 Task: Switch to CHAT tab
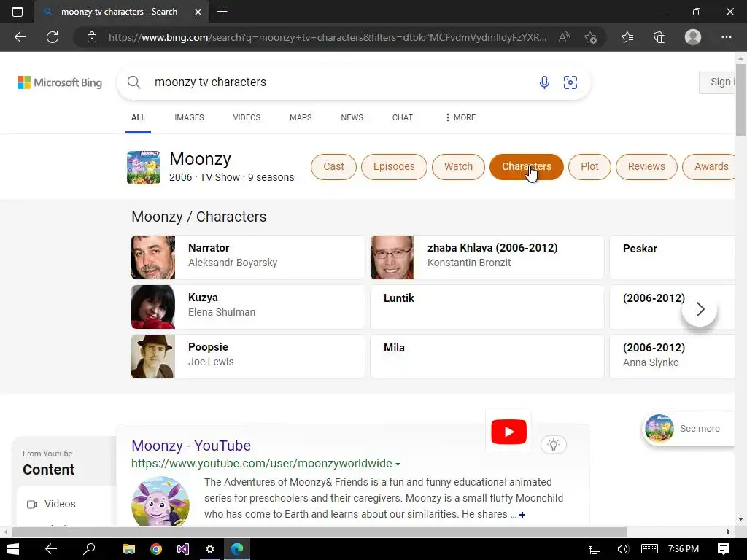point(403,117)
